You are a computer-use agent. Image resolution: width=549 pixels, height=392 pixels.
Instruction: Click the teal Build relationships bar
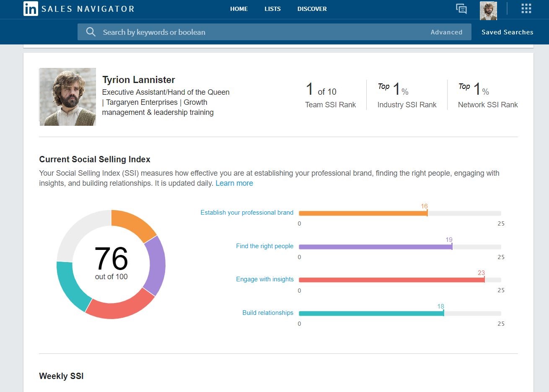click(371, 314)
